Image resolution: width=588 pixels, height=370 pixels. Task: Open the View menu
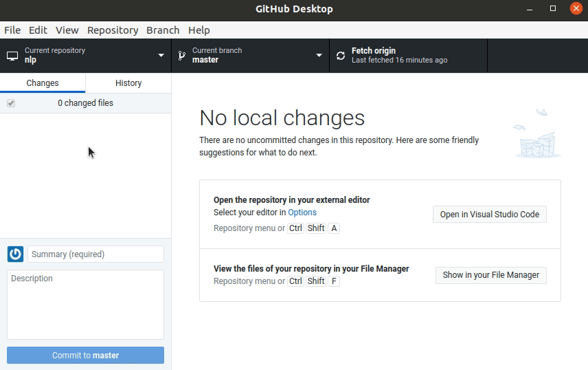tap(67, 30)
